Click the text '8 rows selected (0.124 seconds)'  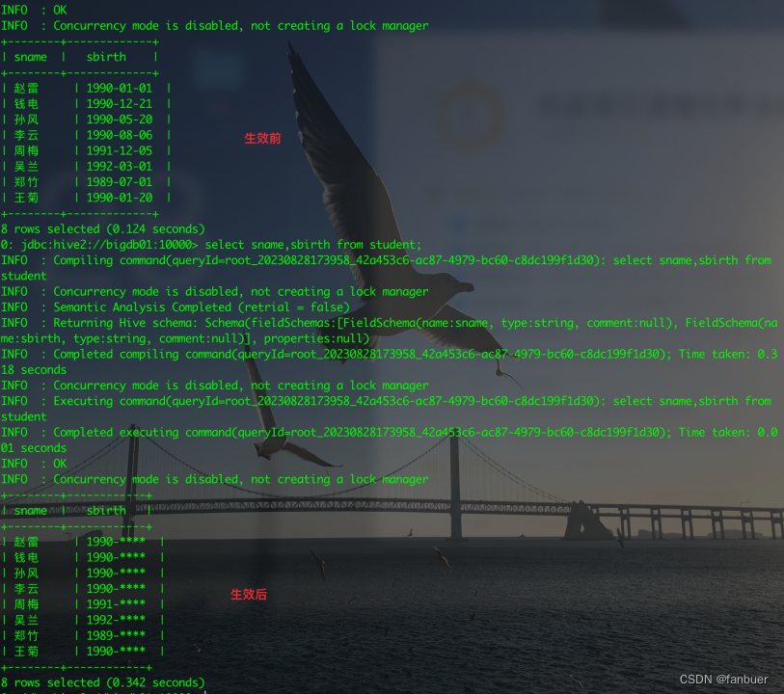pos(103,229)
